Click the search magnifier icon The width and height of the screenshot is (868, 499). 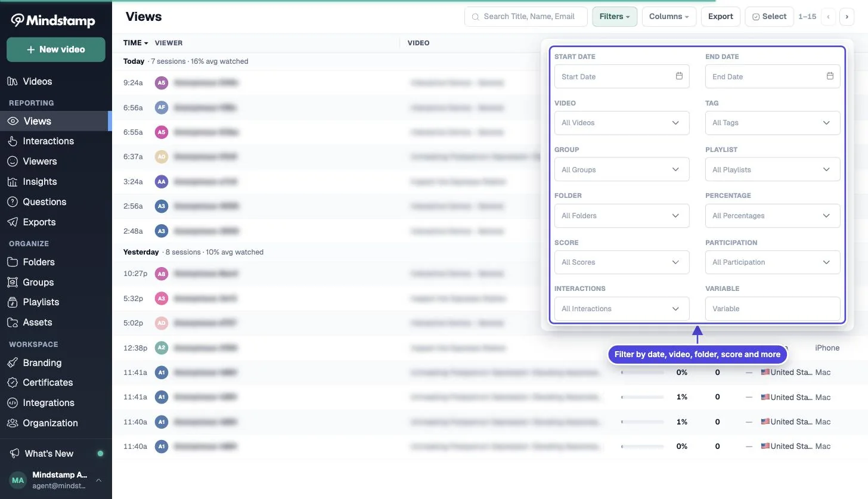pos(476,17)
